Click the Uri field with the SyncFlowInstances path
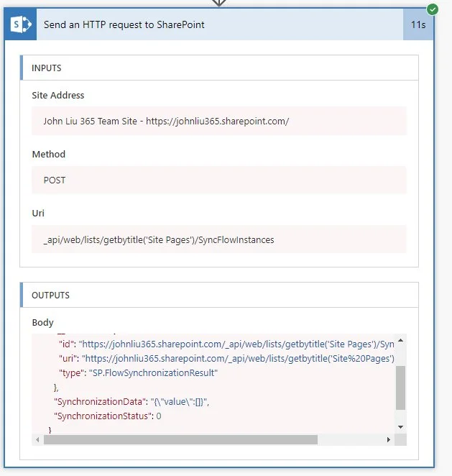This screenshot has height=476, width=452. pyautogui.click(x=219, y=239)
